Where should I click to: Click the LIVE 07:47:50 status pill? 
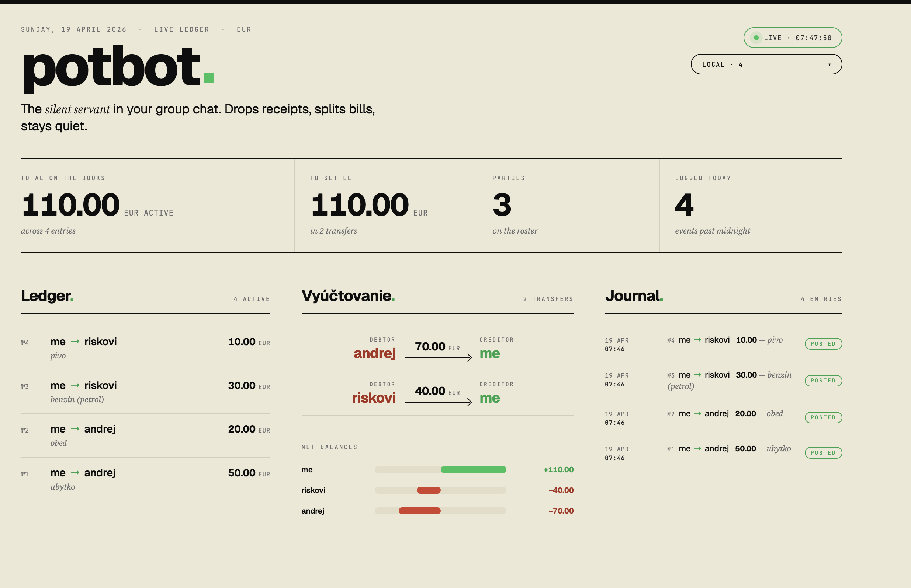coord(792,38)
